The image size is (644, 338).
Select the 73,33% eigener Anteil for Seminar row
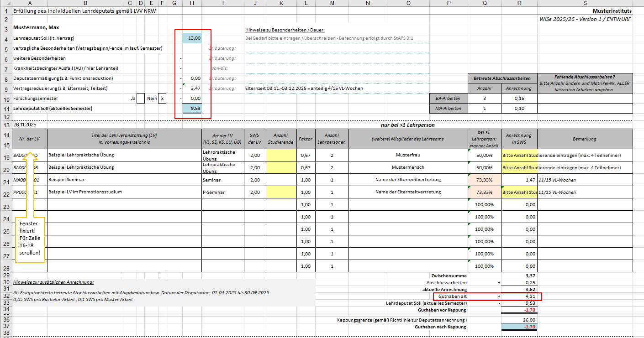click(x=484, y=180)
